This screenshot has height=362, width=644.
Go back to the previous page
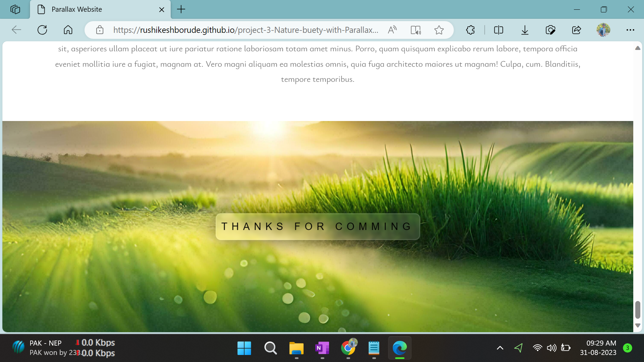[16, 30]
